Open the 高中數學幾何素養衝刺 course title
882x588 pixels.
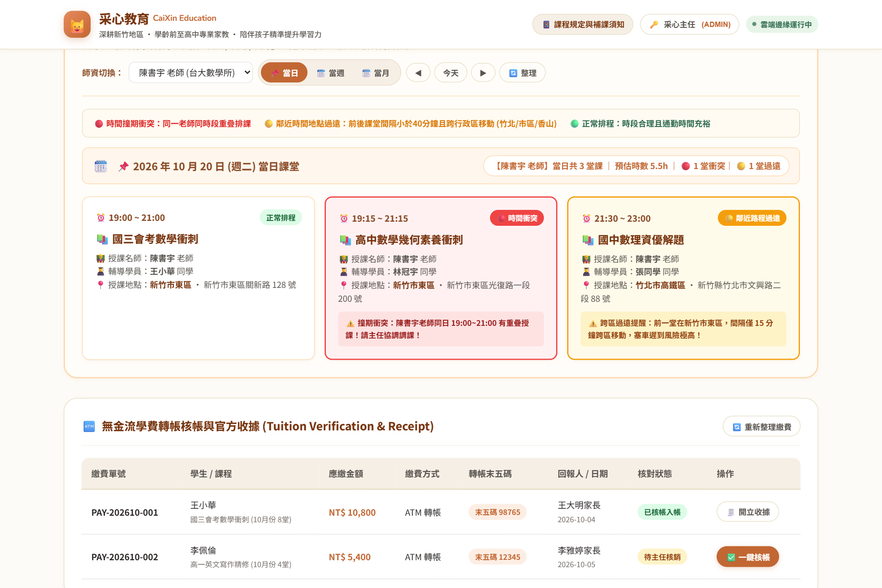[x=409, y=240]
